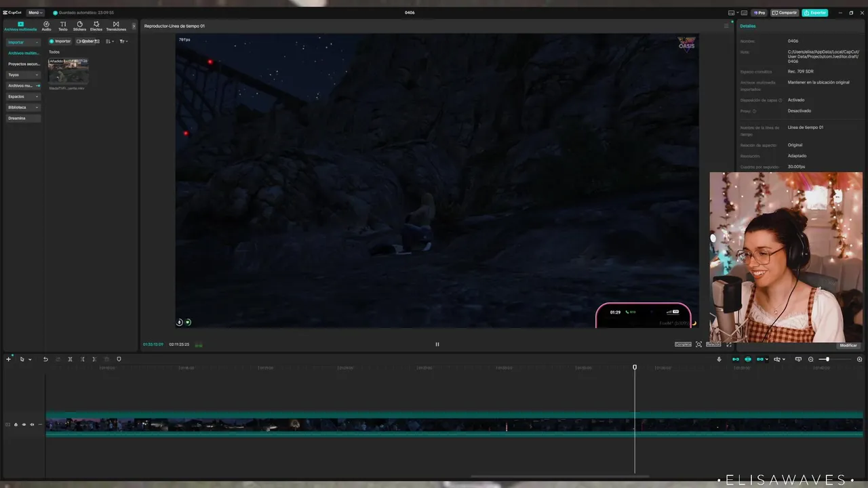The width and height of the screenshot is (868, 488).
Task: Expand the Archivos mu... sidebar section
Action: (24, 85)
